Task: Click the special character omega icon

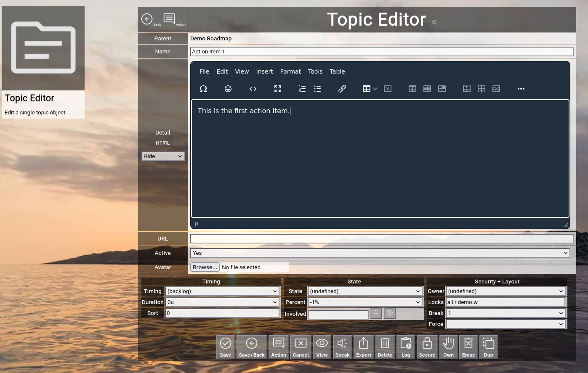Action: point(203,89)
